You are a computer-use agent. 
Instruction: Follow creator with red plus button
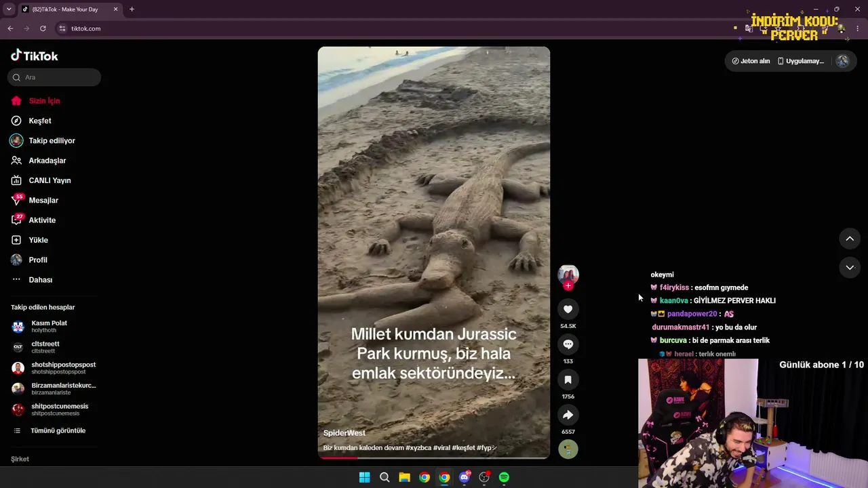pyautogui.click(x=568, y=286)
